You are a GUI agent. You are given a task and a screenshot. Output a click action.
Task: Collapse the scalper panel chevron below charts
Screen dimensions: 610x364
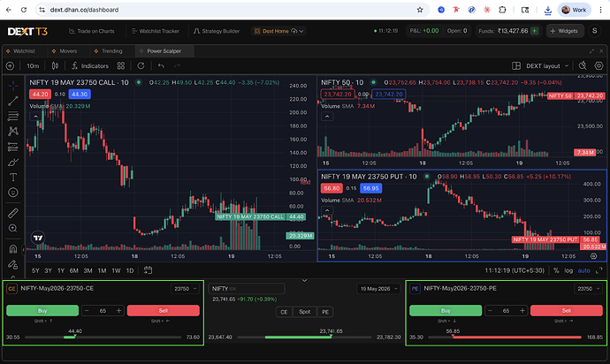(305, 280)
